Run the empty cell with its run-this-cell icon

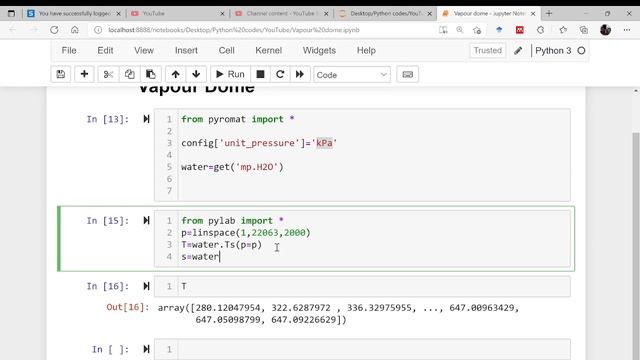coord(146,349)
